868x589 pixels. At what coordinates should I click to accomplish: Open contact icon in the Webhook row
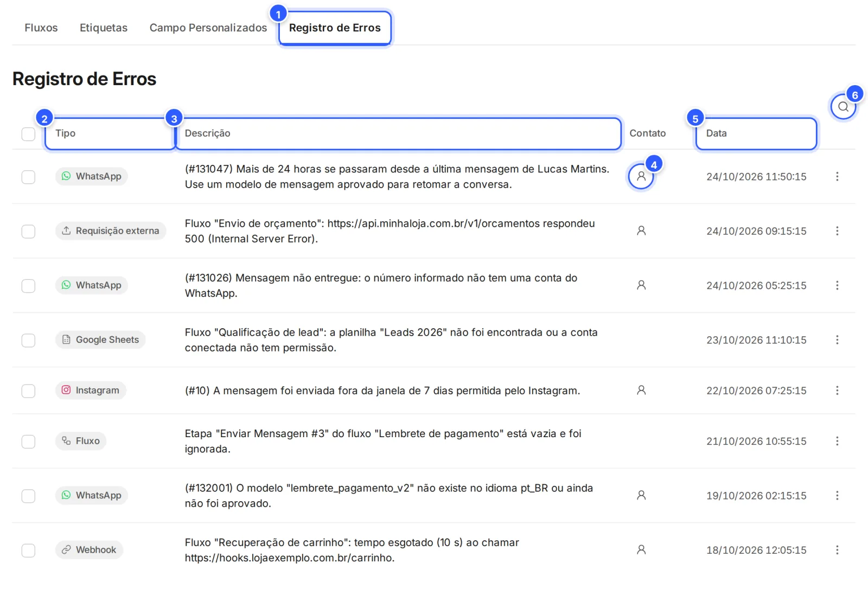tap(641, 550)
